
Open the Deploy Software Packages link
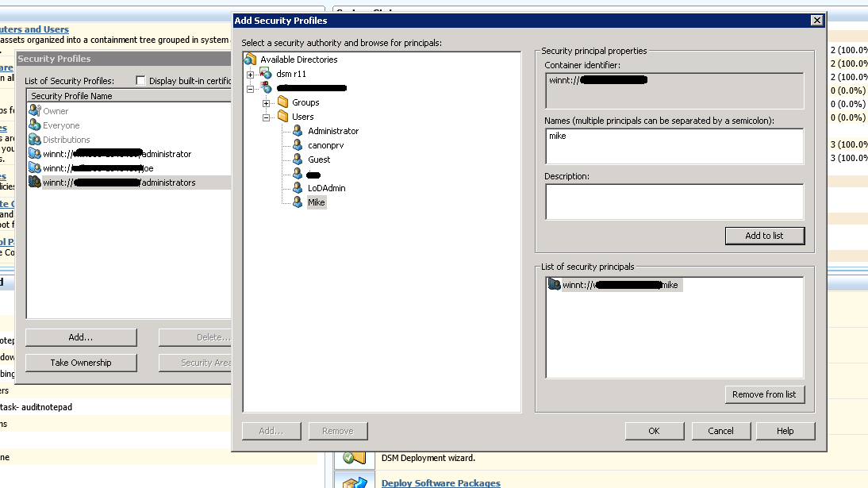[440, 483]
